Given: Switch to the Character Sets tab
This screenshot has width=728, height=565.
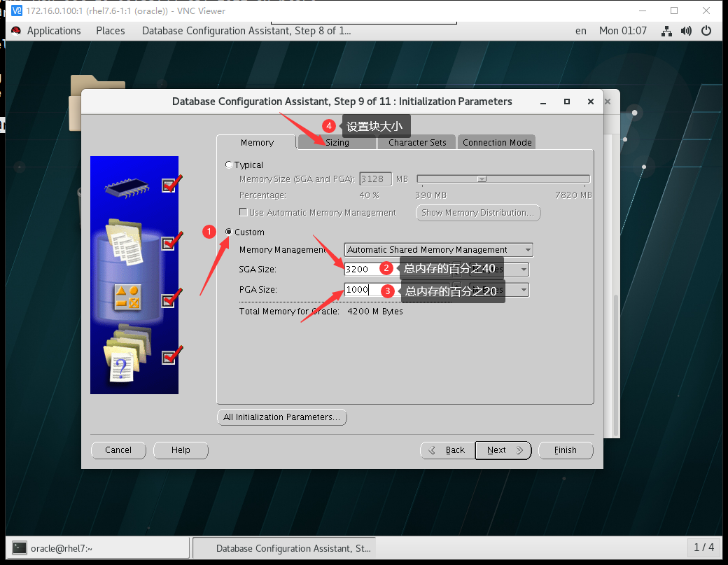Looking at the screenshot, I should [417, 143].
